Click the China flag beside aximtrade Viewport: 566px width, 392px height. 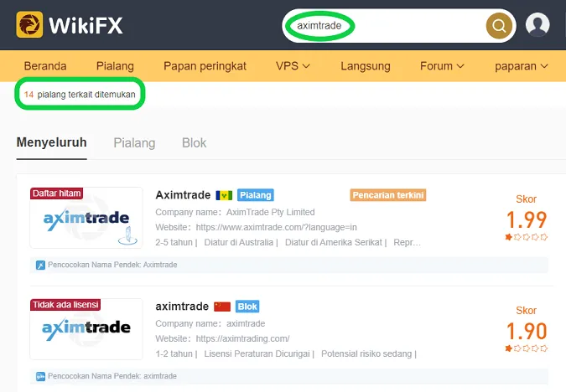[222, 307]
